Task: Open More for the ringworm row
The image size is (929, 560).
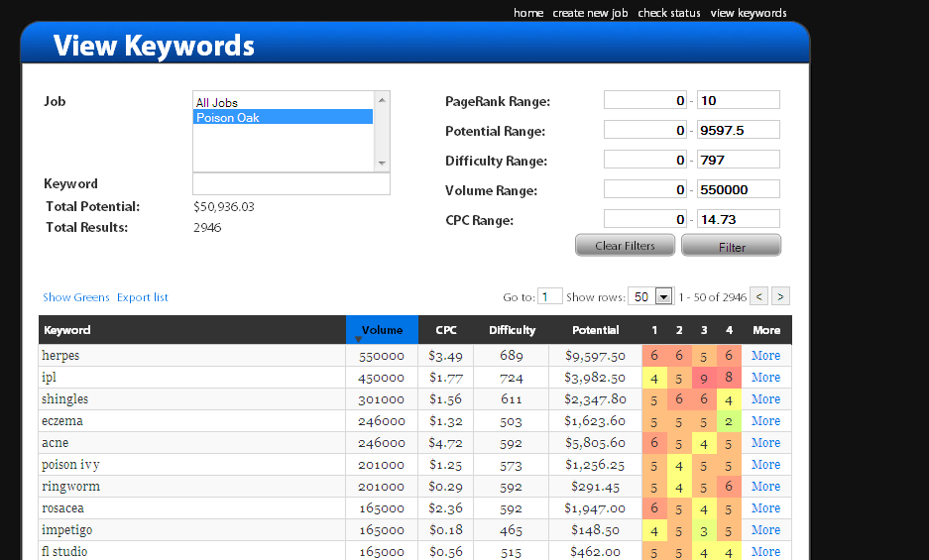Action: pyautogui.click(x=766, y=487)
